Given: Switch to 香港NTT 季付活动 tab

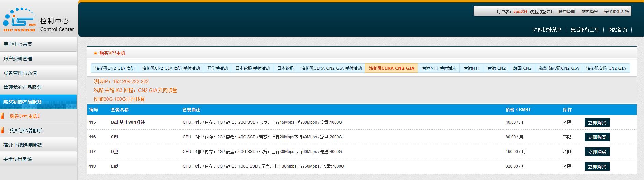Looking at the screenshot, I should [x=439, y=68].
